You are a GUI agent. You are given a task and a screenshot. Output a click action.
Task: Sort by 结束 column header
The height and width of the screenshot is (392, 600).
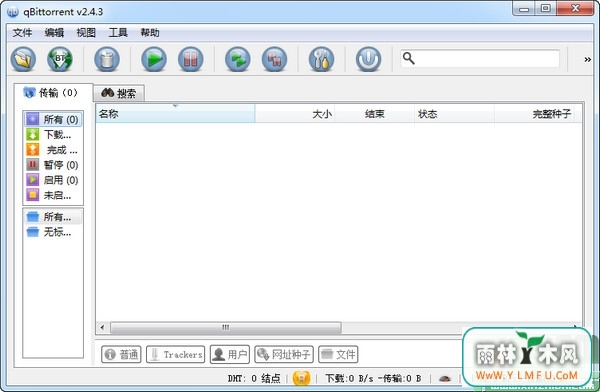375,114
